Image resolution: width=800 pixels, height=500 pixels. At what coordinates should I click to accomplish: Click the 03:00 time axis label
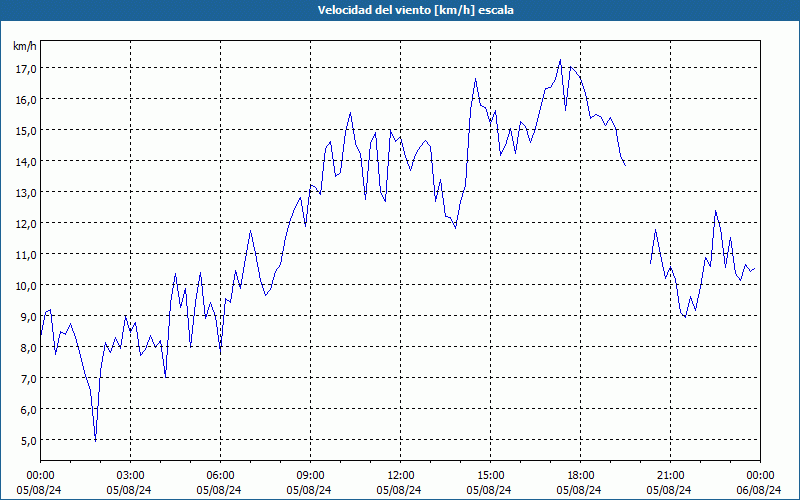[130, 476]
